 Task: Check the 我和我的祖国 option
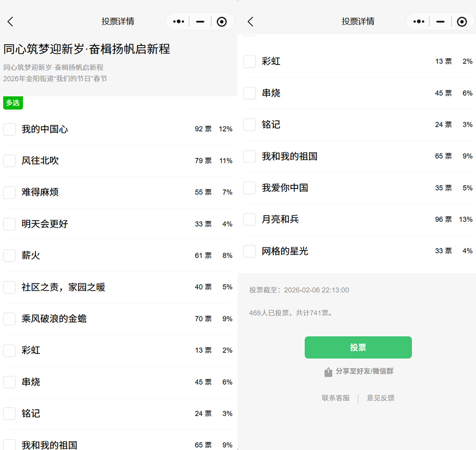coord(249,156)
